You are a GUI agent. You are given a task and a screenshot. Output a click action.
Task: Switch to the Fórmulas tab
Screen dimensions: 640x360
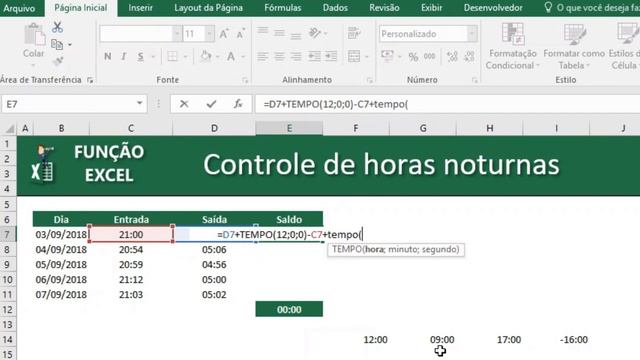point(282,8)
